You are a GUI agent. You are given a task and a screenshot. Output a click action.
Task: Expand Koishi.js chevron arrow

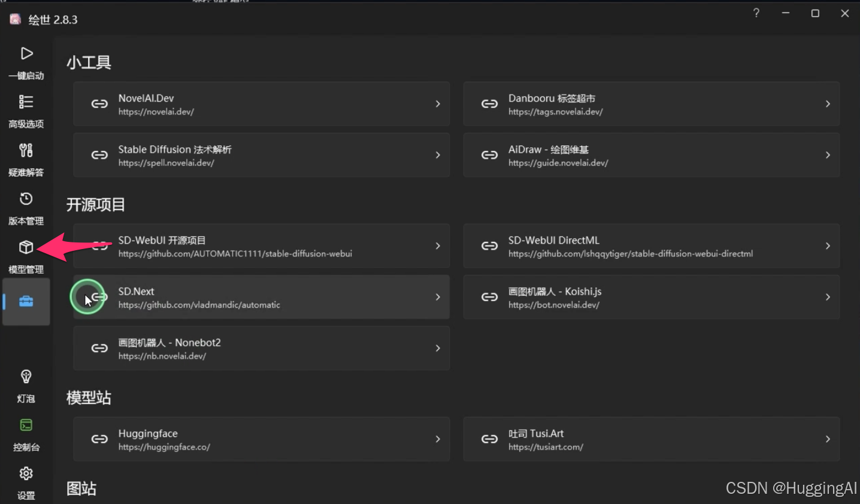[828, 297]
